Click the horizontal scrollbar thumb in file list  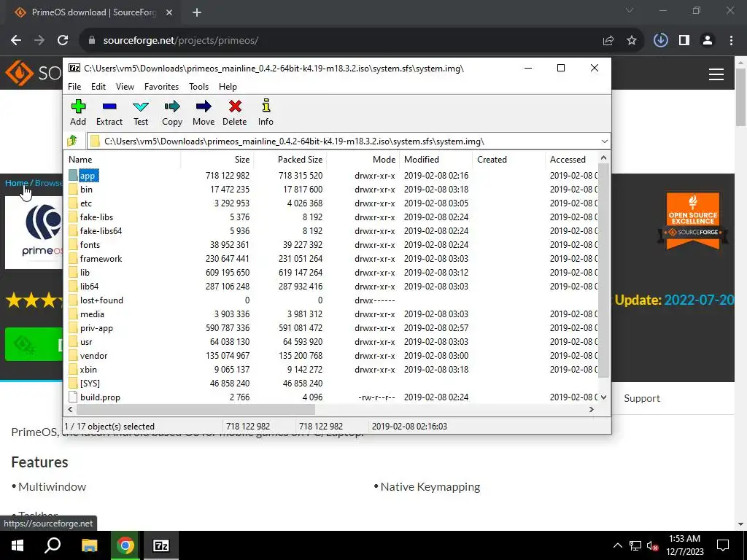tap(196, 409)
